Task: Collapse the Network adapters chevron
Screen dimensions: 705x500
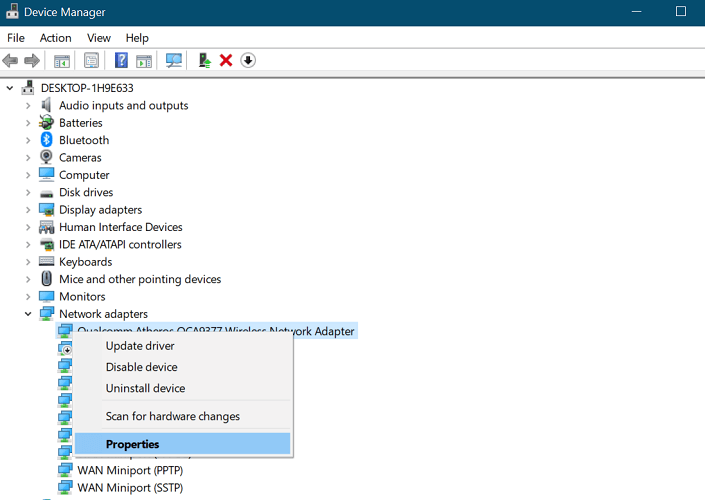Action: point(28,314)
